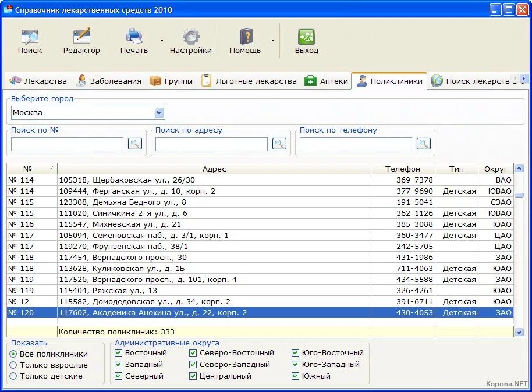
Task: Uncheck the Западный district checkbox
Action: [118, 365]
